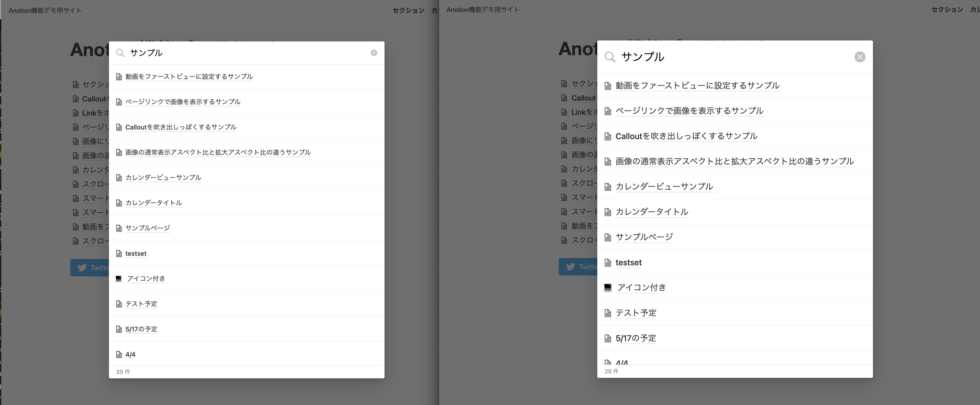Screen dimensions: 980x405
Task: Open 画像の通常表示アスペクト比 result in the left panel
Action: coord(218,153)
